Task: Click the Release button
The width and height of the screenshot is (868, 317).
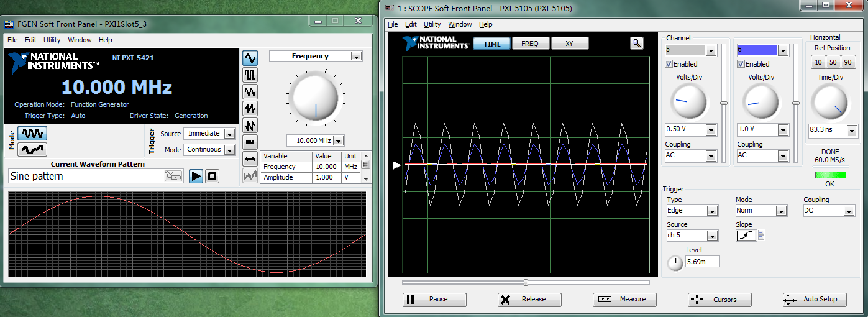Action: [x=529, y=300]
